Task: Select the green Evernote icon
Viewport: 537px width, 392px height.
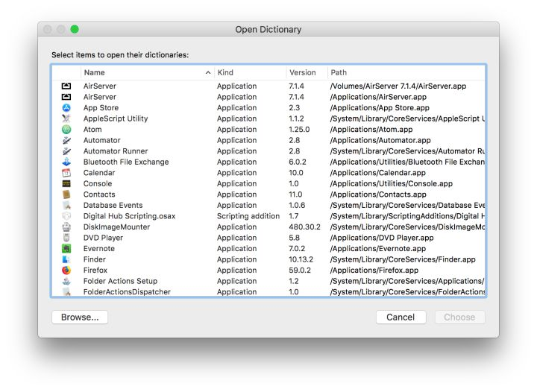Action: pos(66,249)
